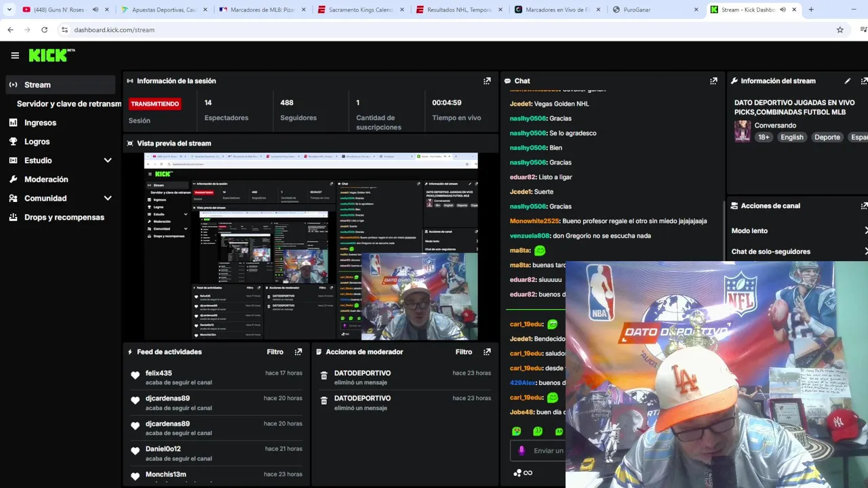Click the KICK logo

tap(51, 56)
